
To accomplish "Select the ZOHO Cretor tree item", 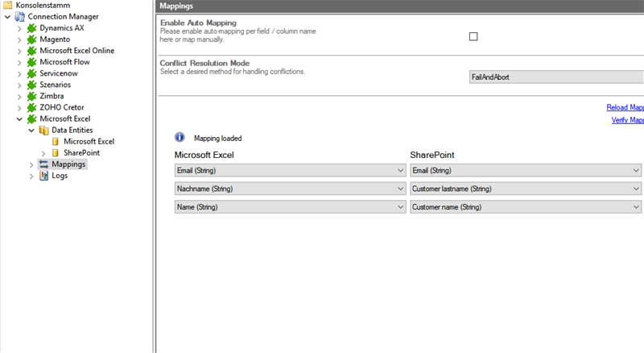I will coord(62,107).
